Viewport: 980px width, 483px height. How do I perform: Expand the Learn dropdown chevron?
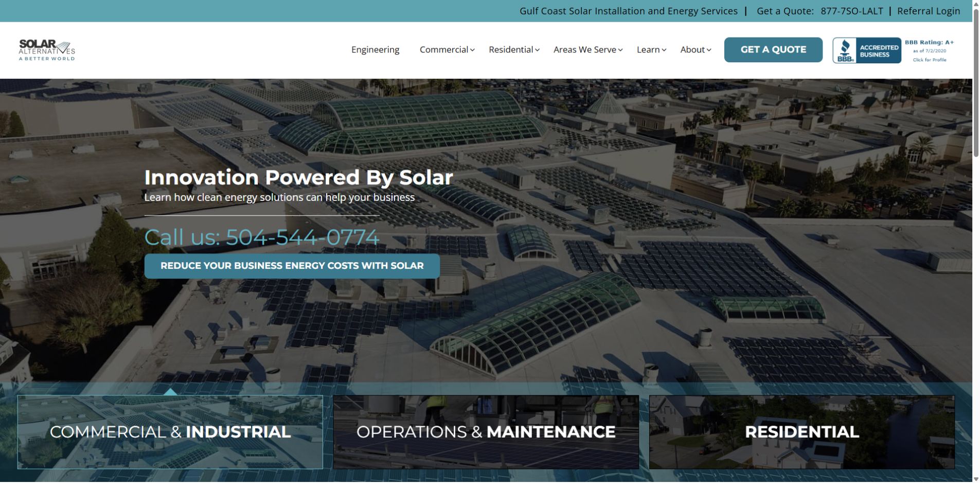[x=664, y=50]
